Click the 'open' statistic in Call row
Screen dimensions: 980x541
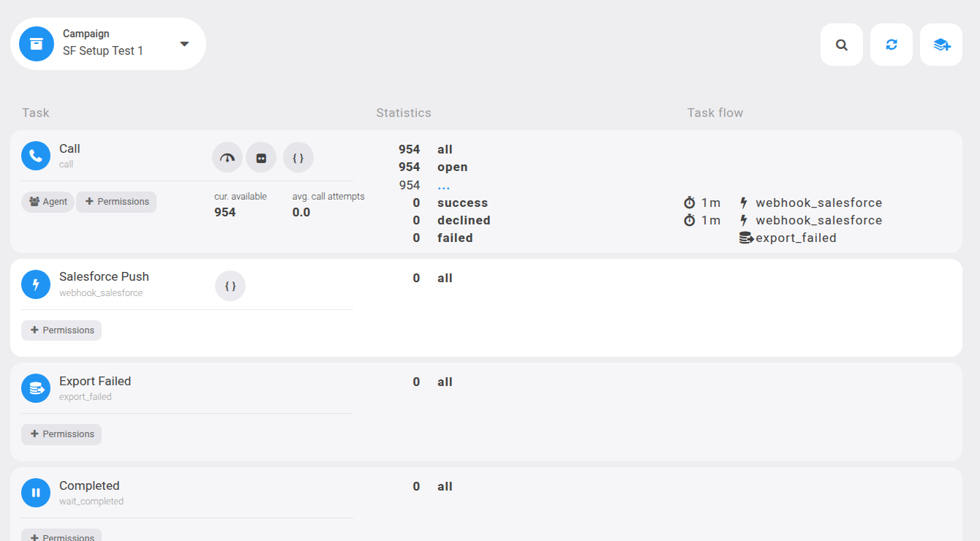(453, 167)
